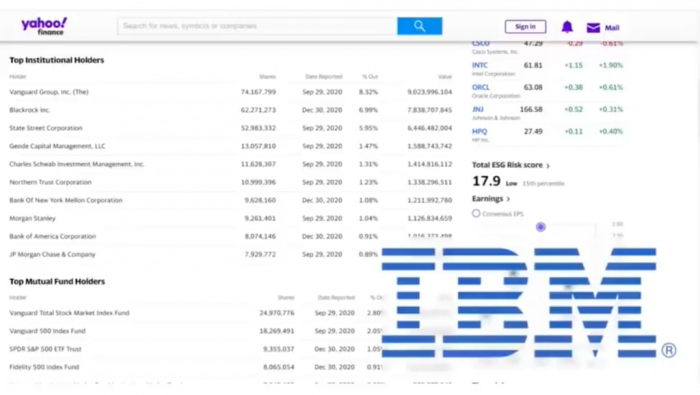Click the purple earnings chart data point
This screenshot has height=395, width=700.
pos(541,227)
